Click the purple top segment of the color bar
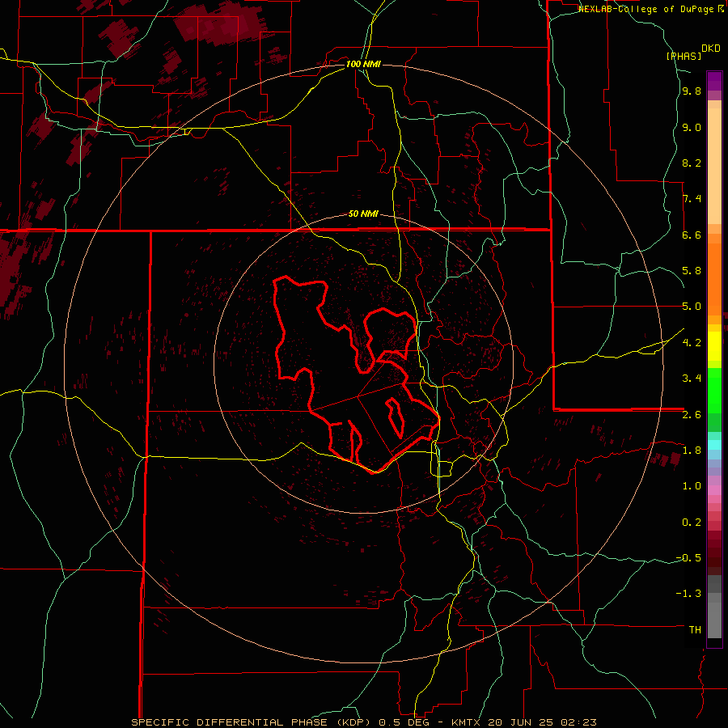 714,81
